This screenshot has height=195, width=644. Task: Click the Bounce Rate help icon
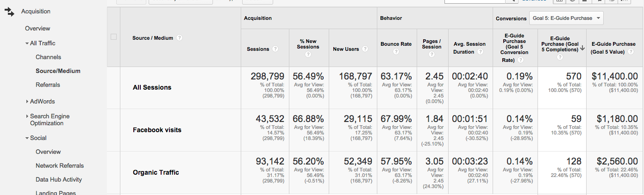[396, 52]
